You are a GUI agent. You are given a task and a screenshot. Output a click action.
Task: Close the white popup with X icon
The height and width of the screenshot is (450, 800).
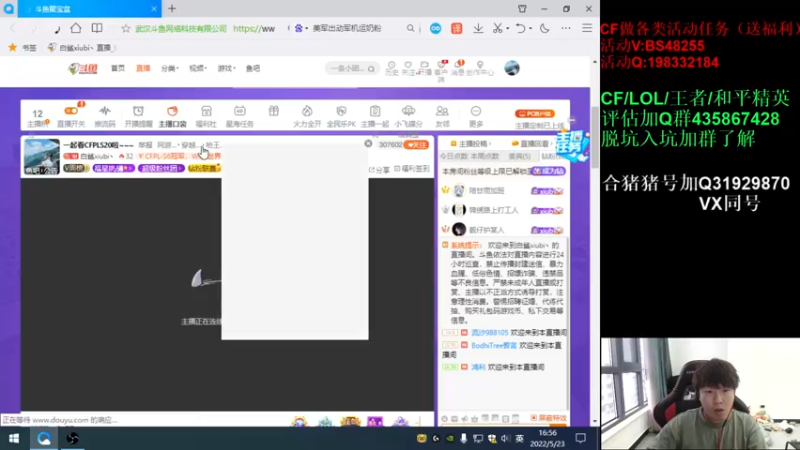[x=368, y=144]
